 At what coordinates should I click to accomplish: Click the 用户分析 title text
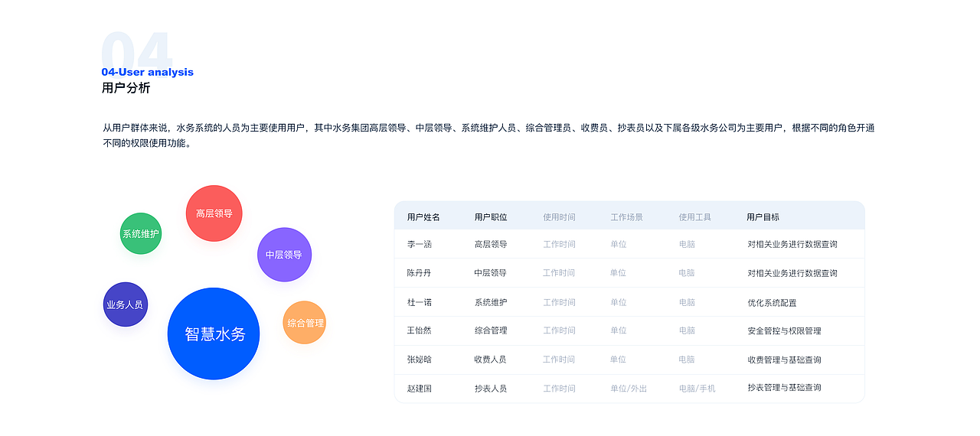[x=126, y=88]
